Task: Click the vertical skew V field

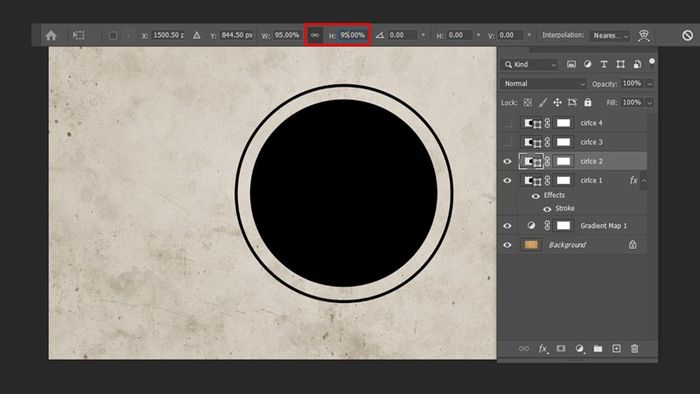Action: (510, 35)
